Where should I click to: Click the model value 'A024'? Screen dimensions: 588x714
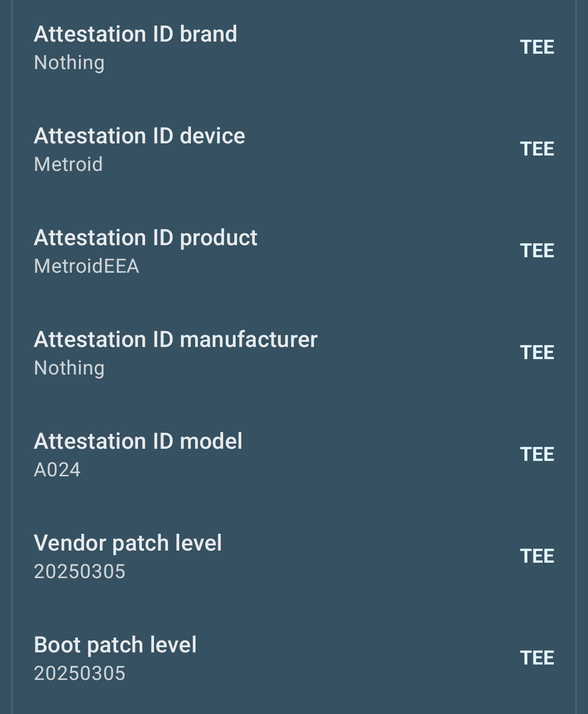(x=57, y=470)
